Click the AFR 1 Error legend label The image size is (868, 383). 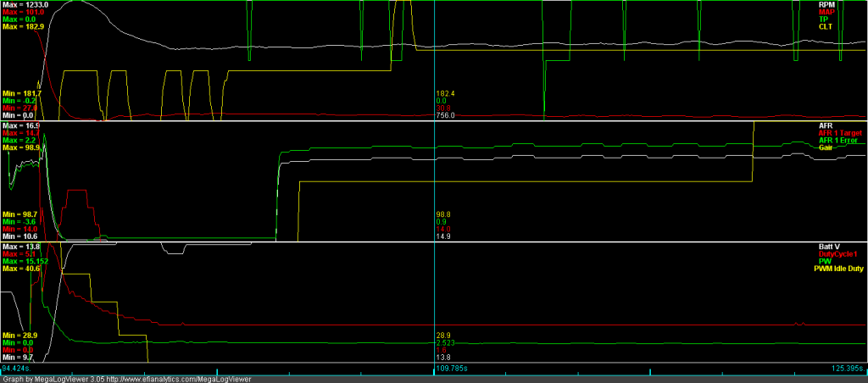(837, 140)
